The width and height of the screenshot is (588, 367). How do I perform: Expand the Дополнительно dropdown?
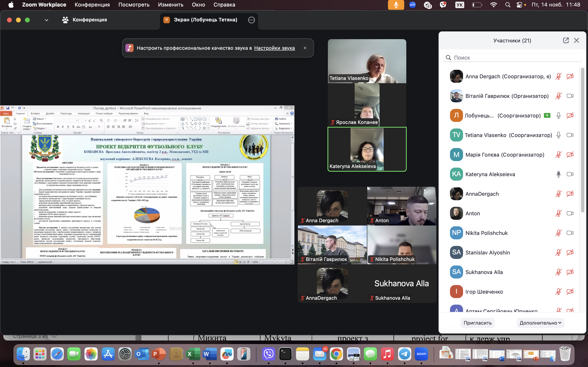(540, 323)
